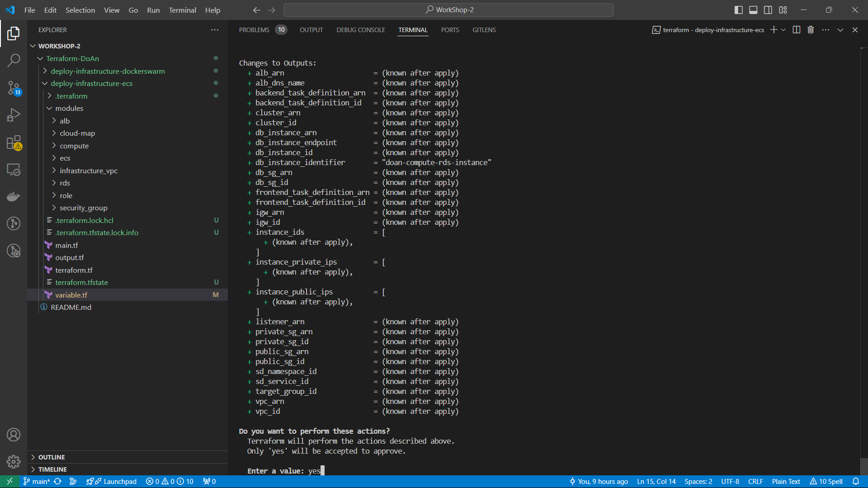Open terminal panel more actions ellipsis

pos(826,30)
